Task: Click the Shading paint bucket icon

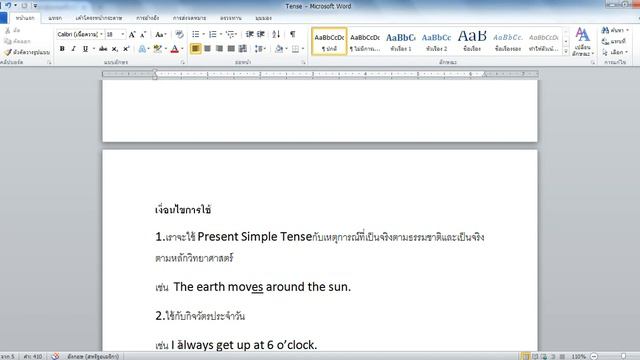Action: tap(279, 49)
